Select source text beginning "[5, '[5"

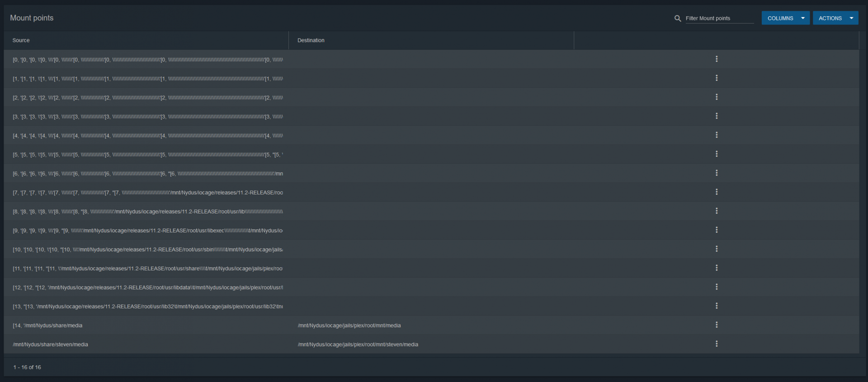coord(148,155)
